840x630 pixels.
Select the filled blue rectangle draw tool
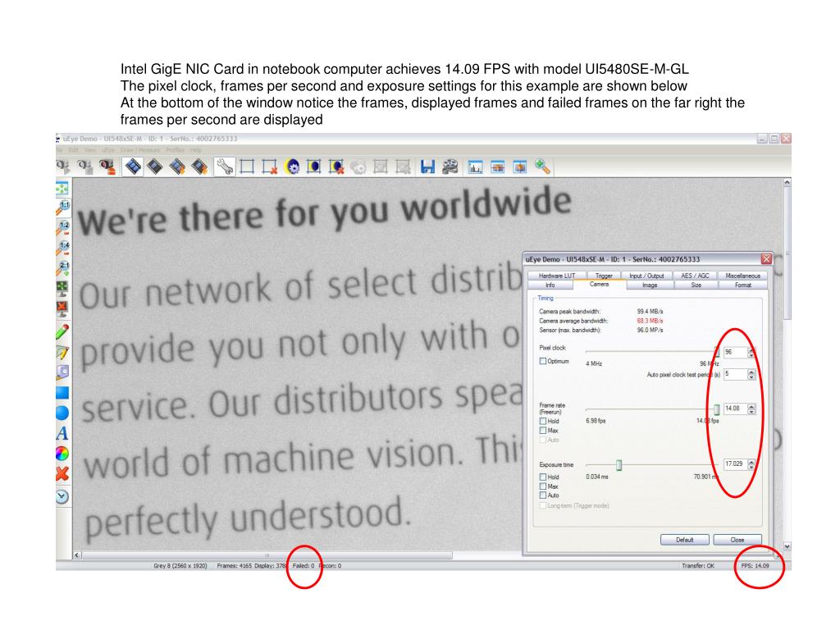pyautogui.click(x=62, y=393)
